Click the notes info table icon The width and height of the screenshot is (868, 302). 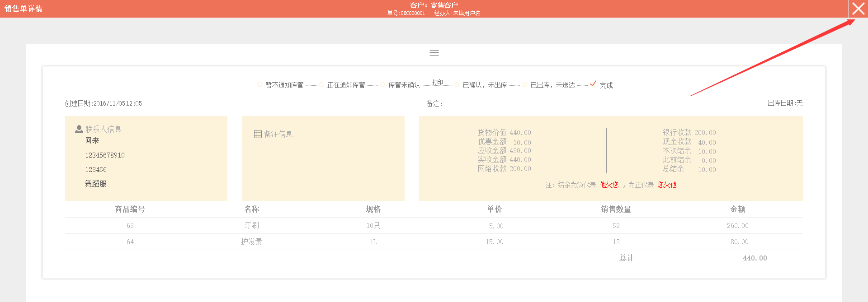click(x=258, y=134)
